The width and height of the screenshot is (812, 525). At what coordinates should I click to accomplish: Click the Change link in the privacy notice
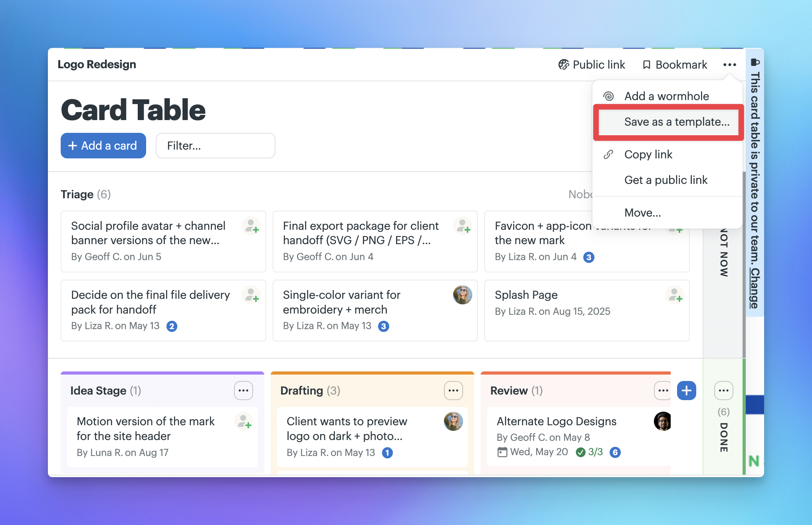[x=755, y=288]
